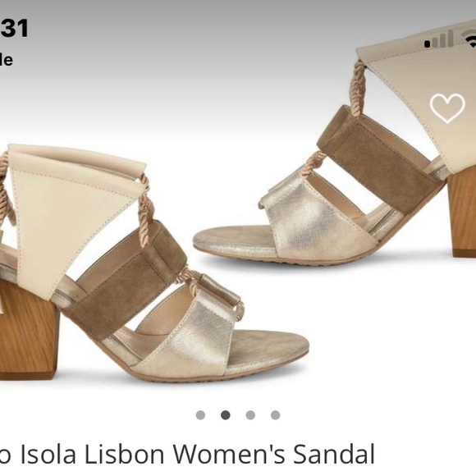Viewport: 476px width, 476px height.
Task: Tap the metallic gold toe strap on left sandal
Action: coord(188,337)
